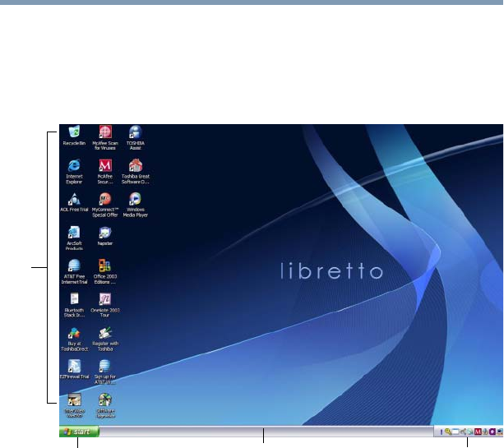The height and width of the screenshot is (448, 504).
Task: Open MyConnect Special Offer shortcut
Action: [105, 205]
